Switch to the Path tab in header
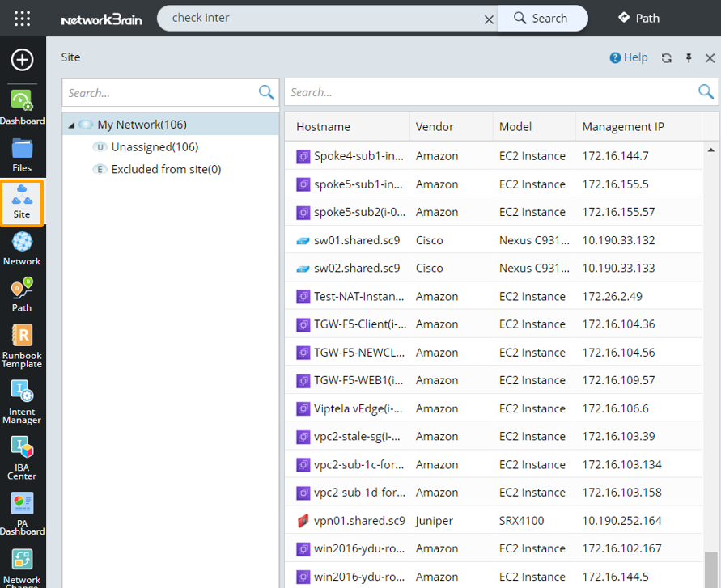Viewport: 721px width, 588px height. (638, 18)
